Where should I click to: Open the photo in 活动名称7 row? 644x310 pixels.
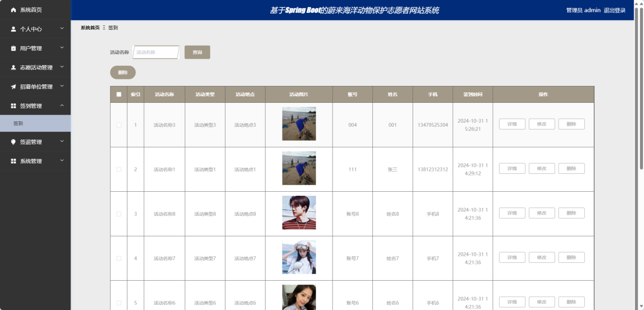point(299,257)
